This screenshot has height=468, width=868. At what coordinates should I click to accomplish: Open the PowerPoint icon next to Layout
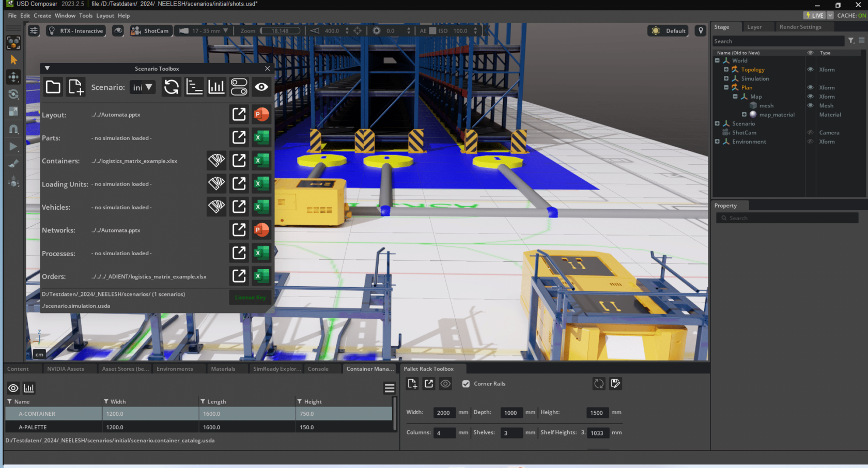(261, 114)
